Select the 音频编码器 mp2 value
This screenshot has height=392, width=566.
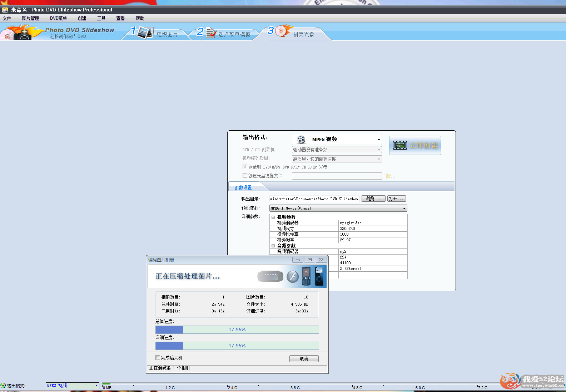point(373,251)
